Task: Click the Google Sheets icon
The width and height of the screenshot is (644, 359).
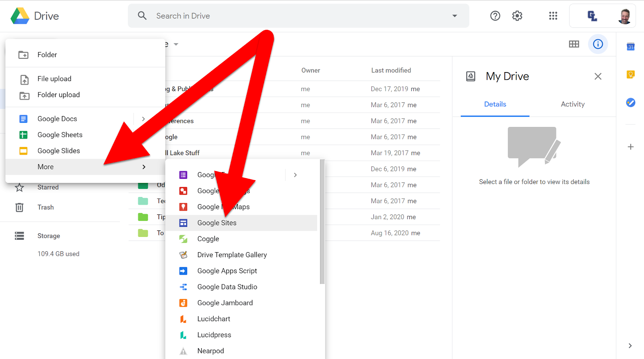Action: click(24, 135)
